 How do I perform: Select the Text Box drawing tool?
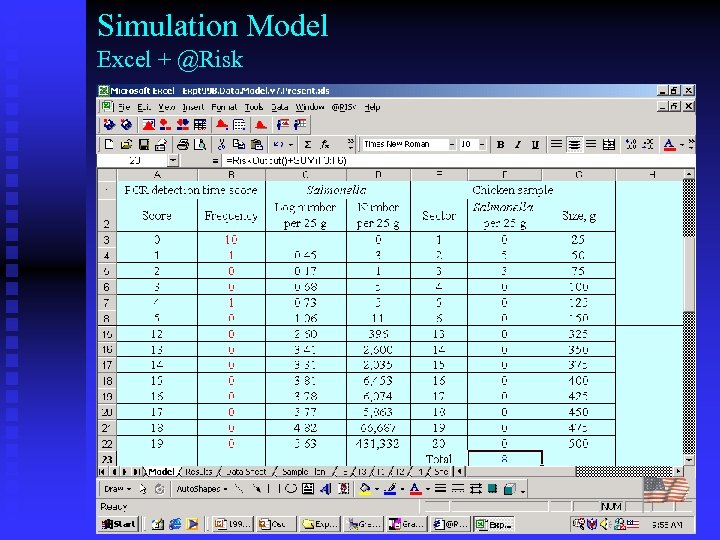308,489
